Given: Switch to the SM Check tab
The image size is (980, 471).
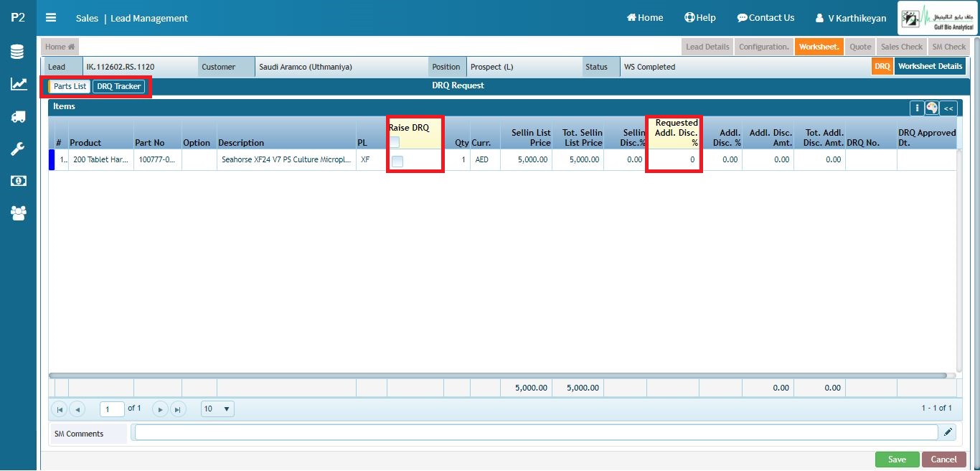Looking at the screenshot, I should coord(949,47).
